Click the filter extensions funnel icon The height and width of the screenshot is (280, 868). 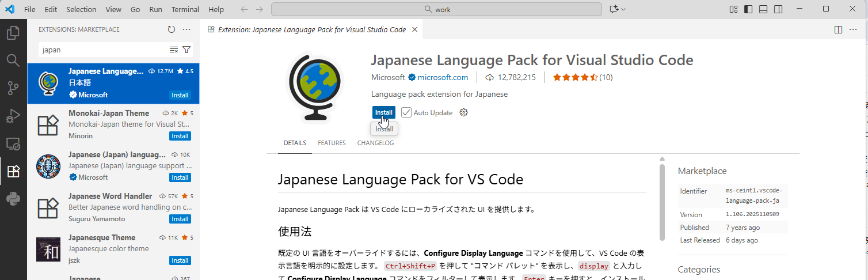186,50
